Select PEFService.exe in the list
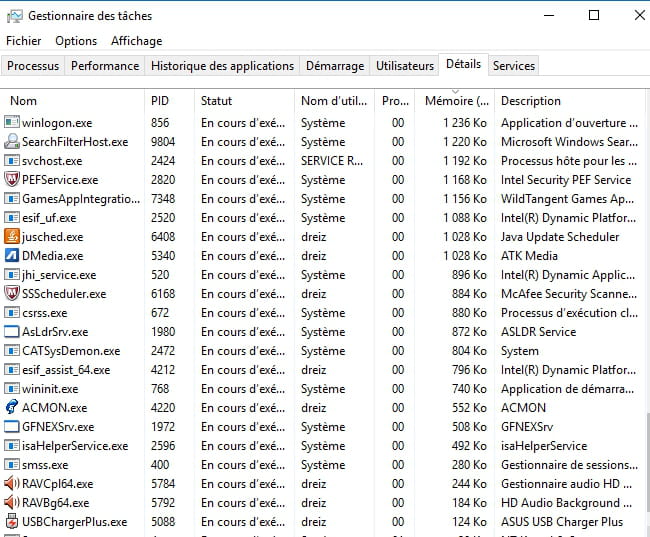650x537 pixels. 60,180
